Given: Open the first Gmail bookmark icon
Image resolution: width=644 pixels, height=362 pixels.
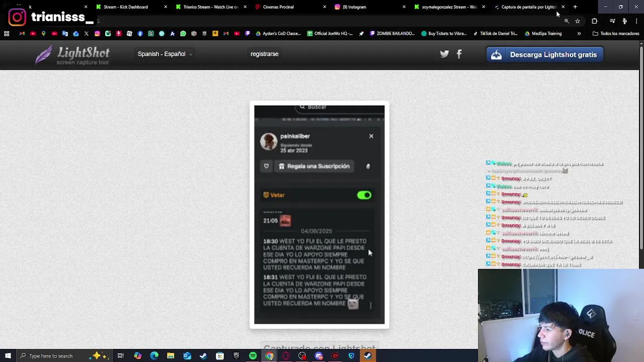Looking at the screenshot, I should [x=22, y=34].
